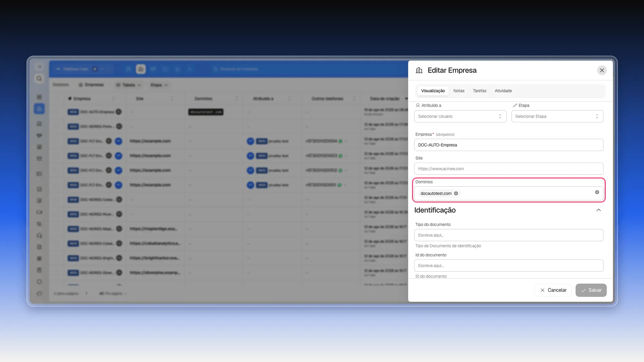Click the search icon in left sidebar
The image size is (644, 362).
pos(39,78)
